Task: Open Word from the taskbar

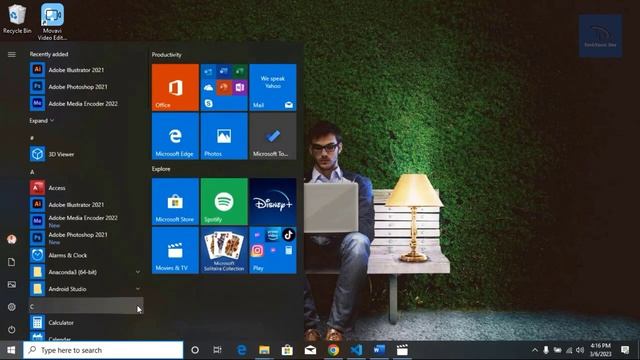Action: [x=379, y=350]
